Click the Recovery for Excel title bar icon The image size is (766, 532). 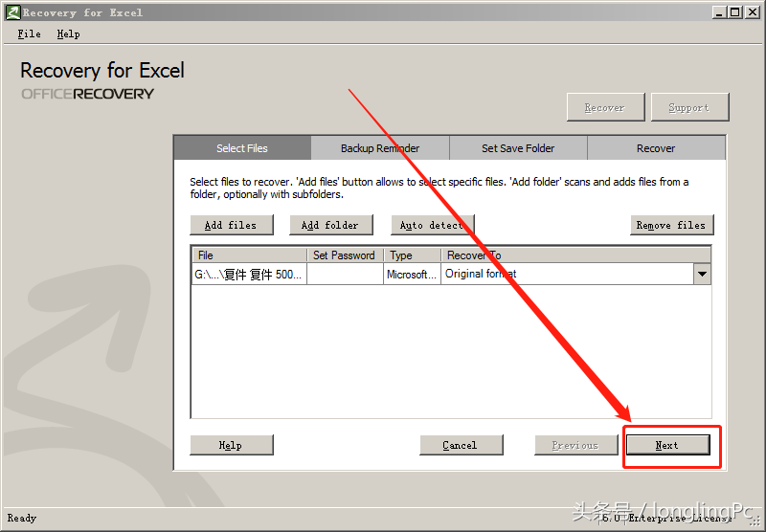[x=12, y=12]
